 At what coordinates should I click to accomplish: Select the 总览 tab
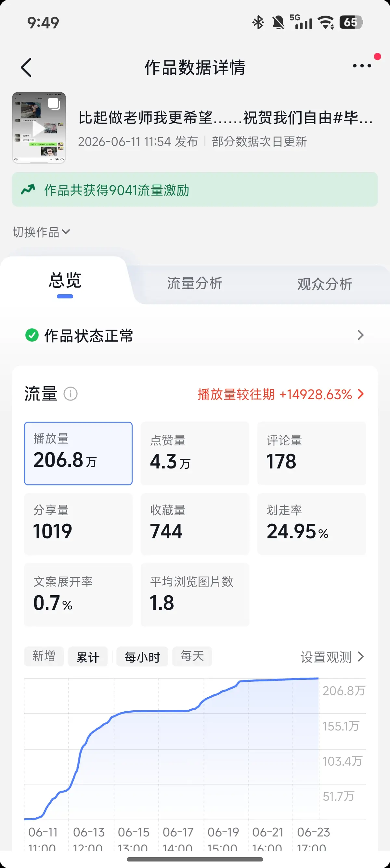pos(65,280)
